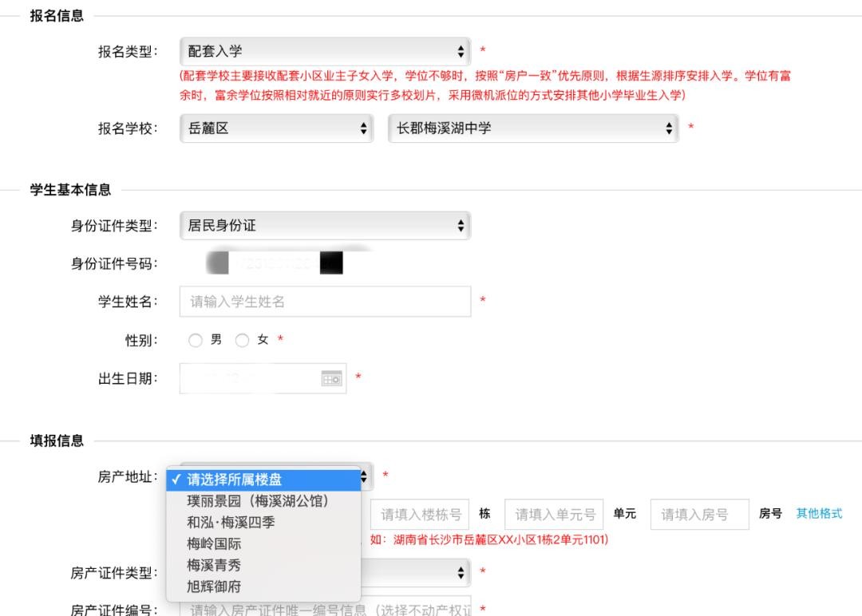The image size is (862, 616).
Task: Open the calendar picker icon for 出生日期
Action: click(331, 379)
